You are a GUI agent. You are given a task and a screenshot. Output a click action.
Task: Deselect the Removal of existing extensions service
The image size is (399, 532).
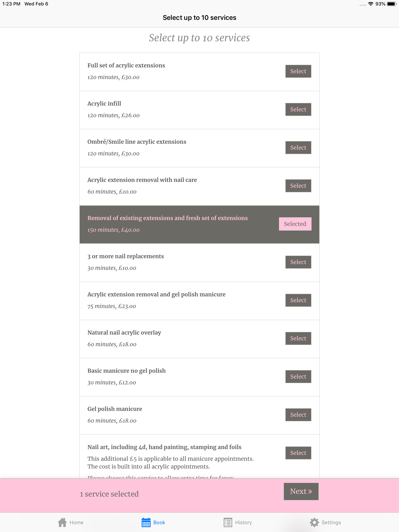tap(295, 224)
